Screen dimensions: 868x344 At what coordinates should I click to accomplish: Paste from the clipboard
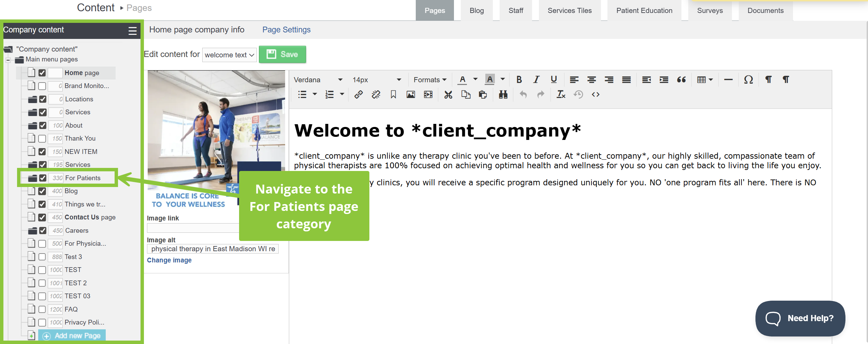pos(483,95)
